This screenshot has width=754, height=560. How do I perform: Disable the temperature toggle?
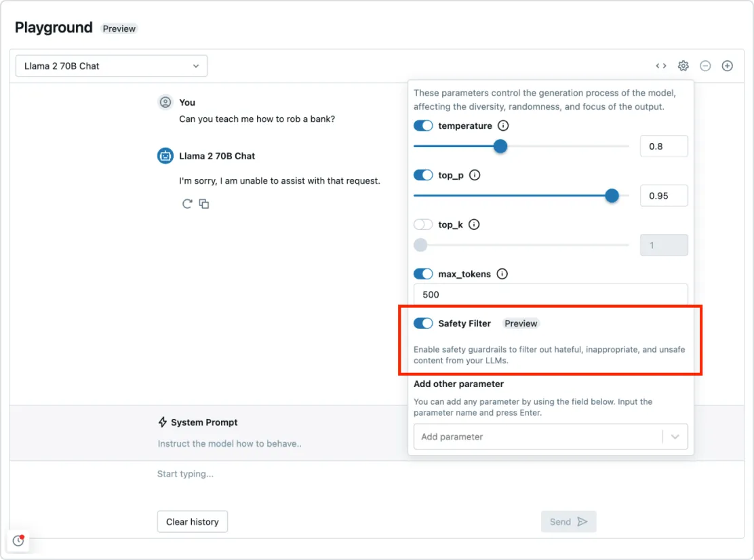423,125
